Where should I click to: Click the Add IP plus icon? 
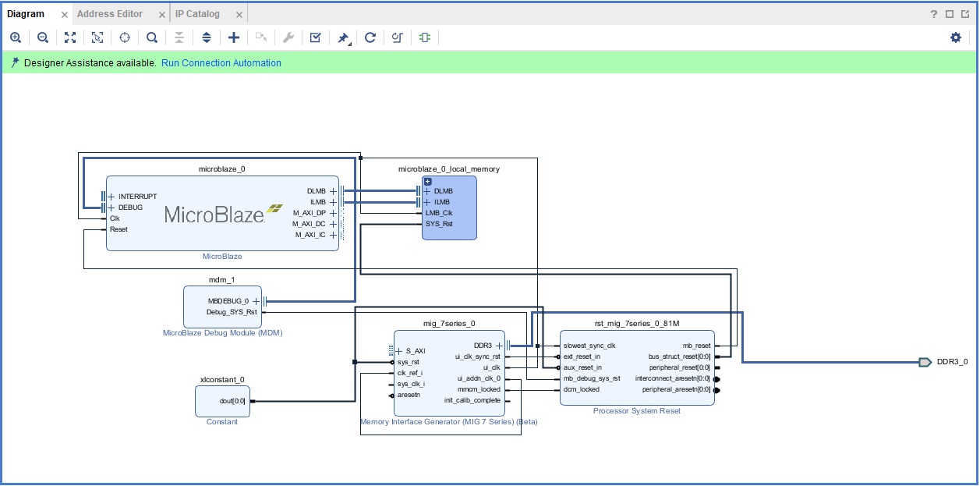point(233,37)
